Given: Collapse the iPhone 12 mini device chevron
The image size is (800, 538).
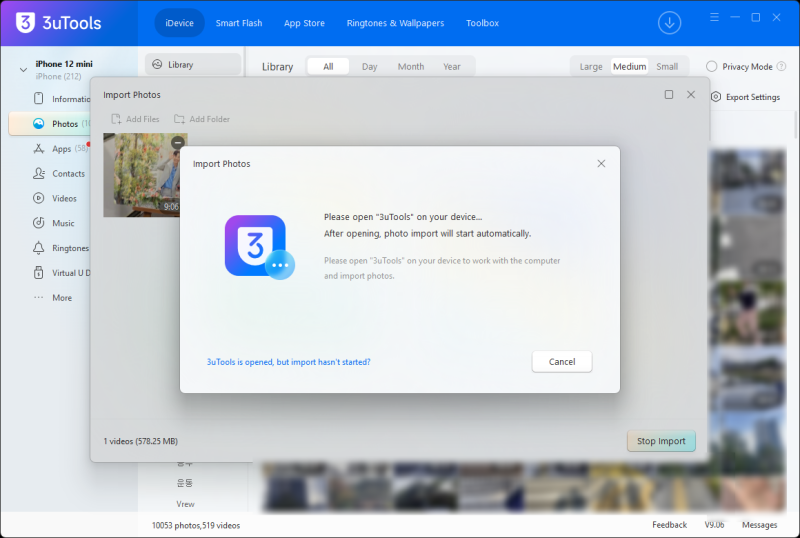Looking at the screenshot, I should point(23,70).
